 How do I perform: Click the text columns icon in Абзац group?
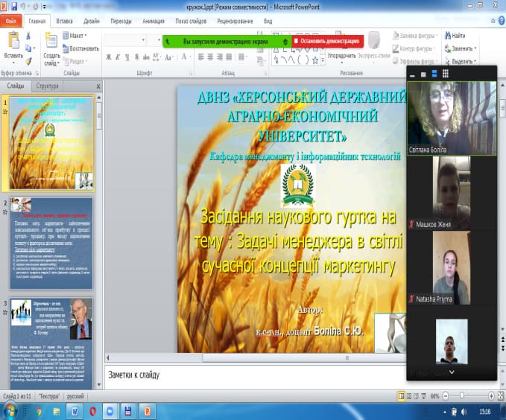[241, 57]
